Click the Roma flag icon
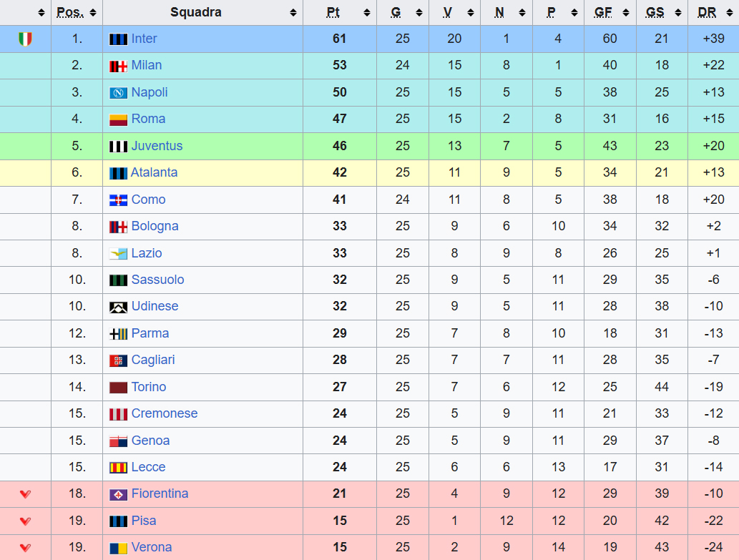The height and width of the screenshot is (560, 739). pyautogui.click(x=118, y=119)
